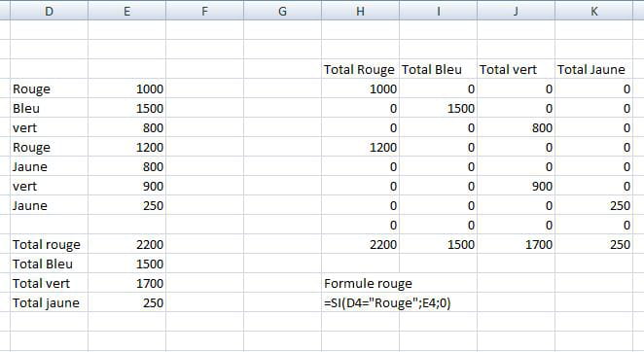Select the Bleu cell in column D
Image resolution: width=644 pixels, height=352 pixels.
pyautogui.click(x=50, y=109)
